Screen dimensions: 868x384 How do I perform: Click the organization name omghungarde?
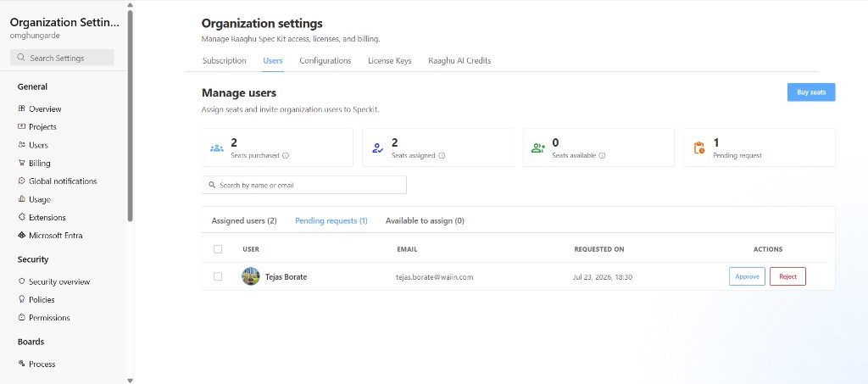[35, 36]
